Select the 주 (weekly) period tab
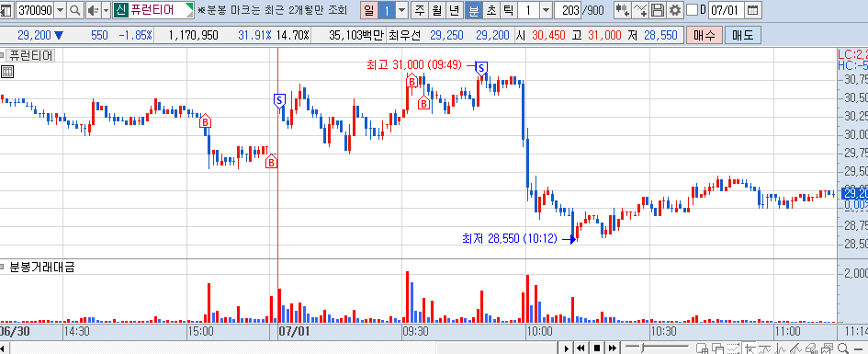 (420, 9)
